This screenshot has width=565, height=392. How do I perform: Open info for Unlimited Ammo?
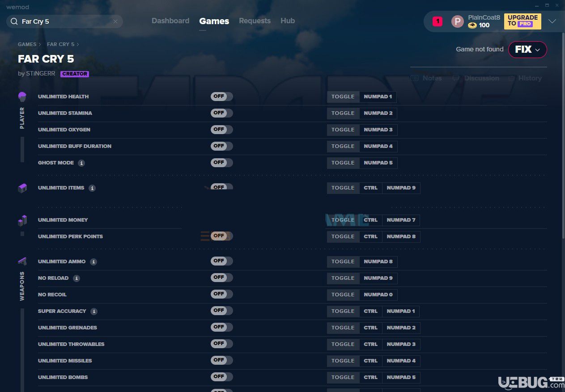tap(93, 262)
